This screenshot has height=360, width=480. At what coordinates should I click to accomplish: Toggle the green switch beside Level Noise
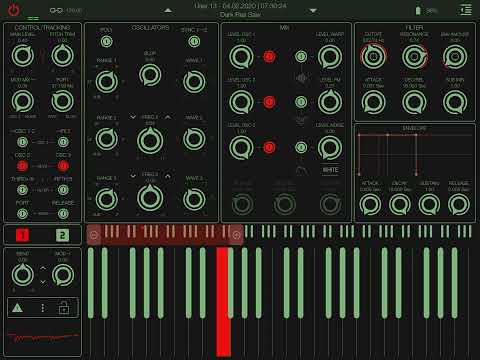(x=301, y=147)
